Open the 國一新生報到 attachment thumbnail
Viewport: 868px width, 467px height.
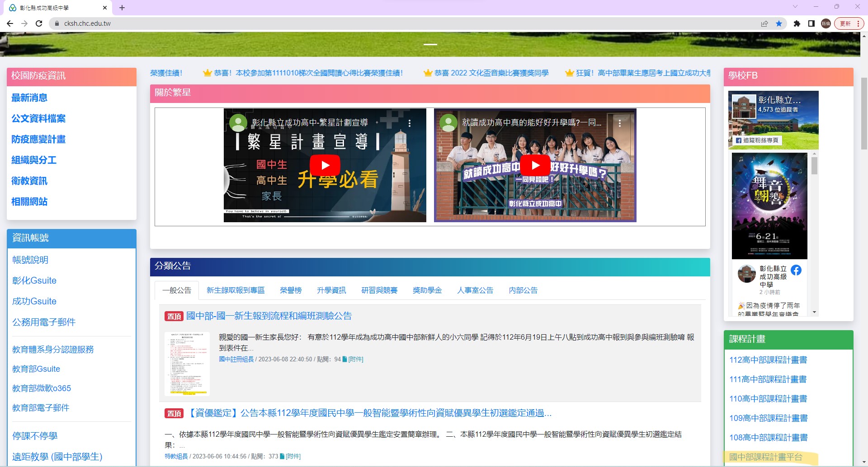coord(187,364)
